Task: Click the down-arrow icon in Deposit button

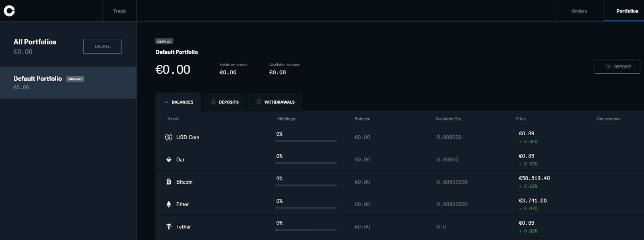Action: point(608,67)
